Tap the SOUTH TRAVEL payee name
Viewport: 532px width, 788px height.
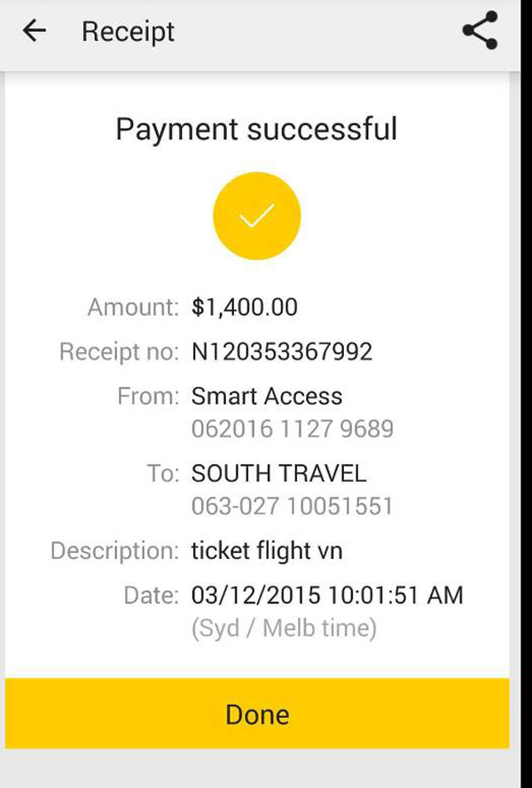click(x=278, y=473)
